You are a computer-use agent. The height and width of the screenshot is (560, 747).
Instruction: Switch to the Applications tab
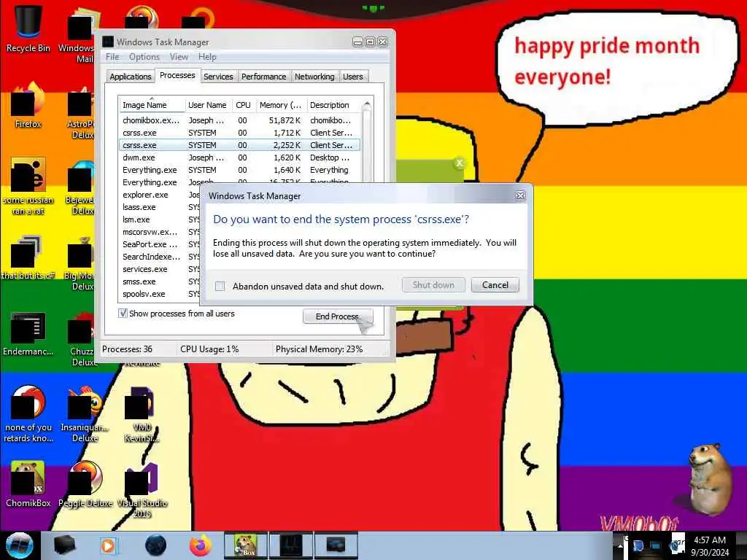point(130,77)
